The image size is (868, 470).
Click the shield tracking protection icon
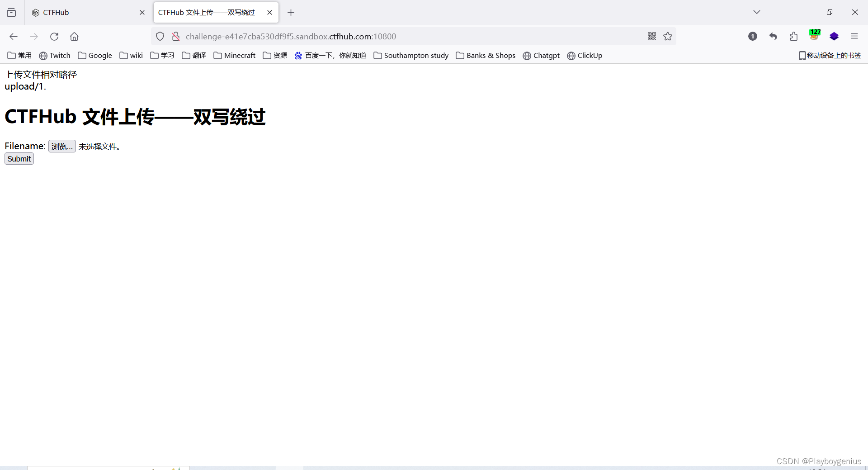pos(160,37)
